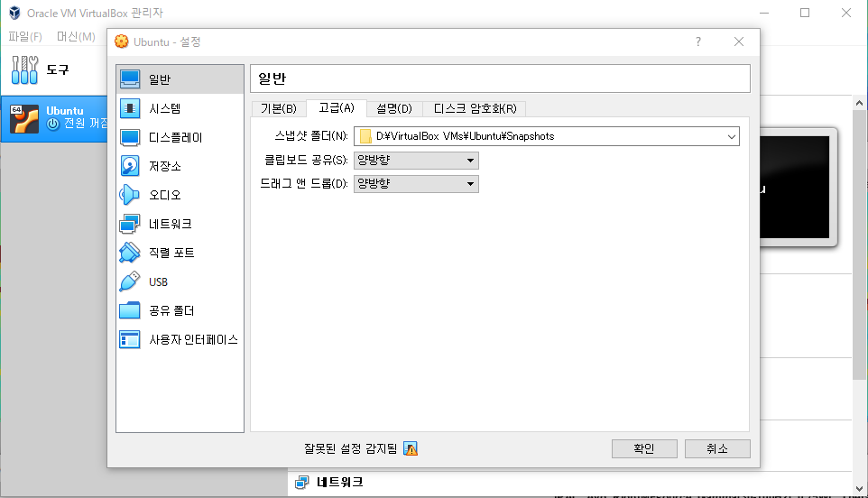The image size is (868, 498).
Task: Click the 네트워크 icon in the Manager details pane
Action: [301, 483]
